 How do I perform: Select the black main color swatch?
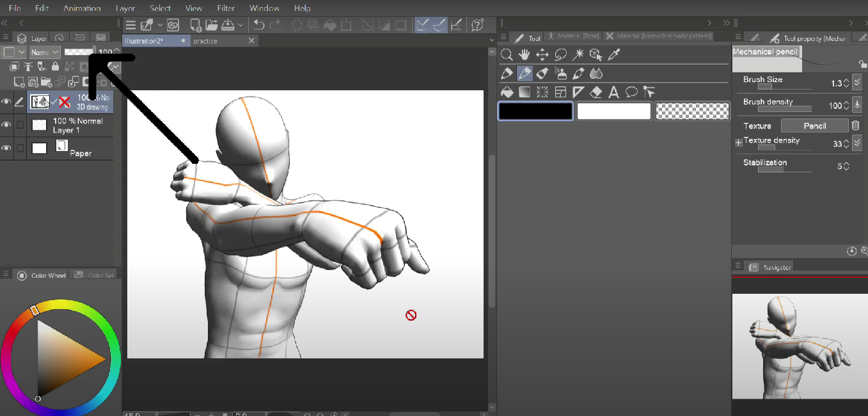535,111
